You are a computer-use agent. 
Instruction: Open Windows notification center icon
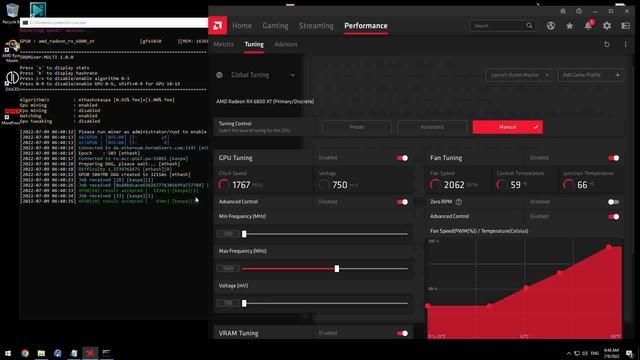[x=629, y=353]
